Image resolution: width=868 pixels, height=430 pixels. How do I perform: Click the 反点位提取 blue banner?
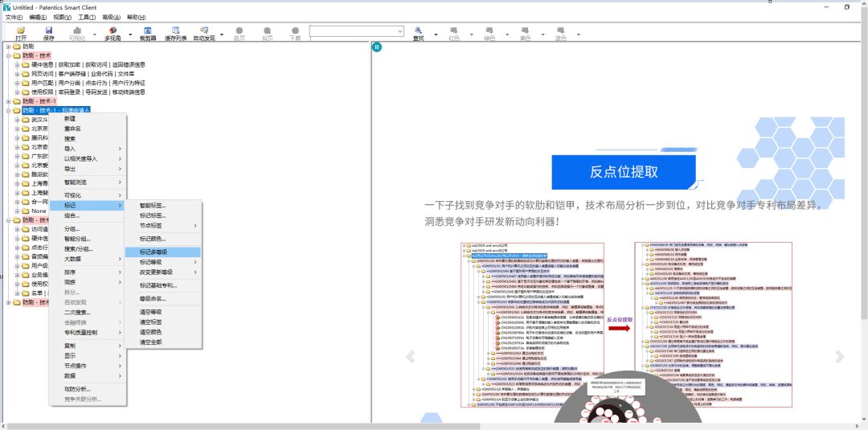[x=624, y=171]
